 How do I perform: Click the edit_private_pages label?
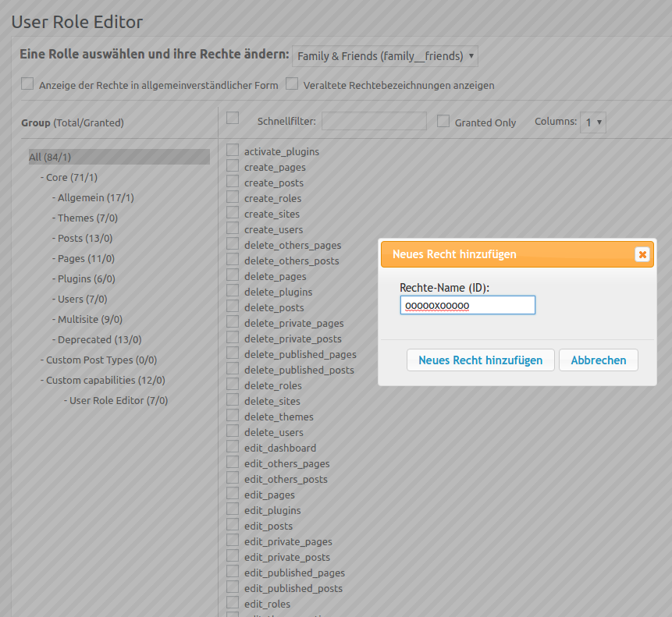coord(288,541)
